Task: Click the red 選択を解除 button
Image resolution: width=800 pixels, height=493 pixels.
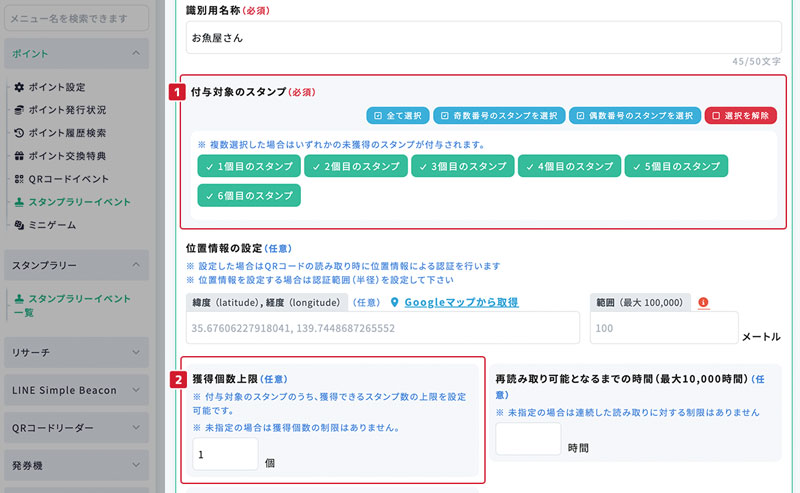Action: (x=740, y=115)
